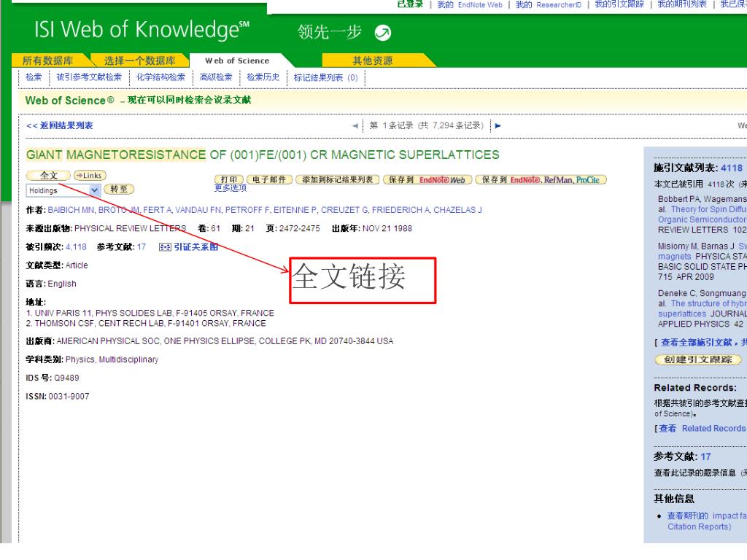Click the 电子邮件 email button
Screen dimensions: 747x560
tap(269, 179)
